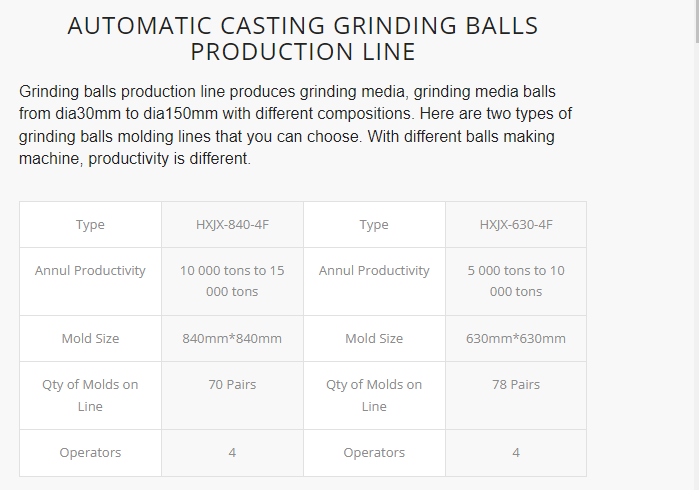Click the left Qty of Molds on Line cell
The image size is (699, 490).
tap(90, 395)
